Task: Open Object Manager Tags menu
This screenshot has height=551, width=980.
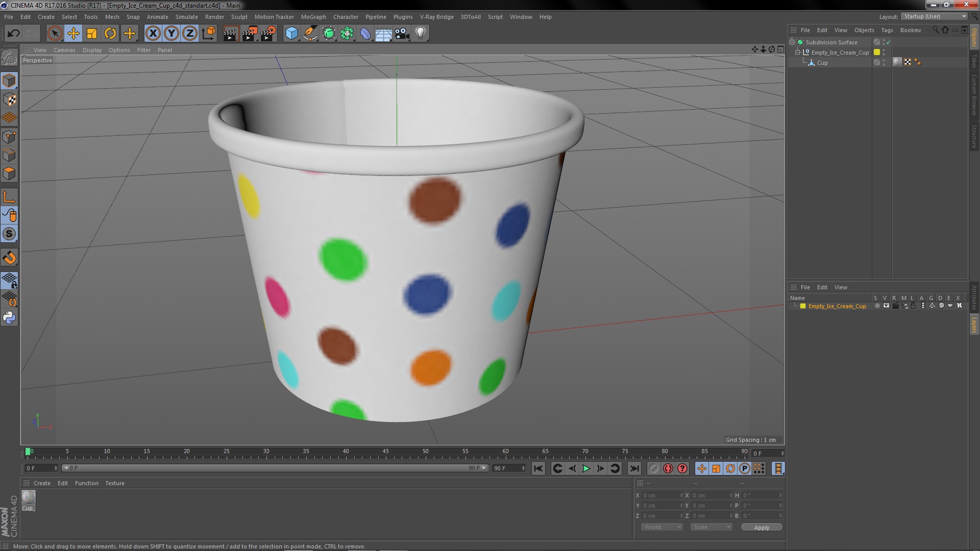Action: pos(887,30)
